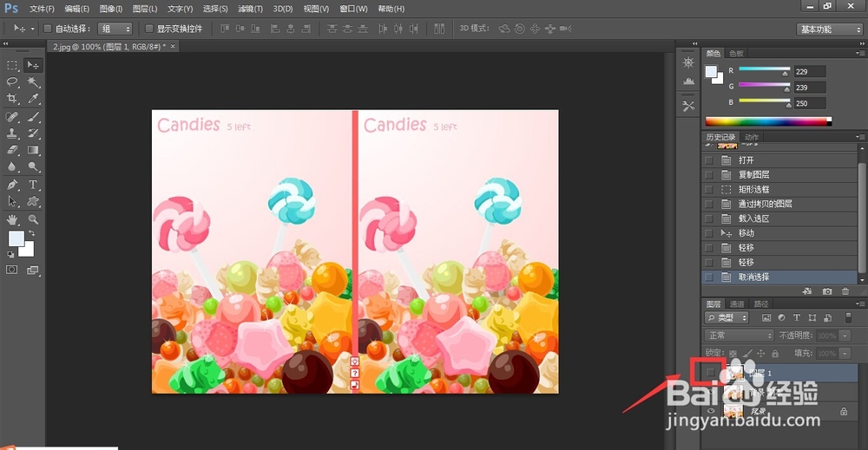868x450 pixels.
Task: Swap foreground and background colors
Action: [x=31, y=233]
